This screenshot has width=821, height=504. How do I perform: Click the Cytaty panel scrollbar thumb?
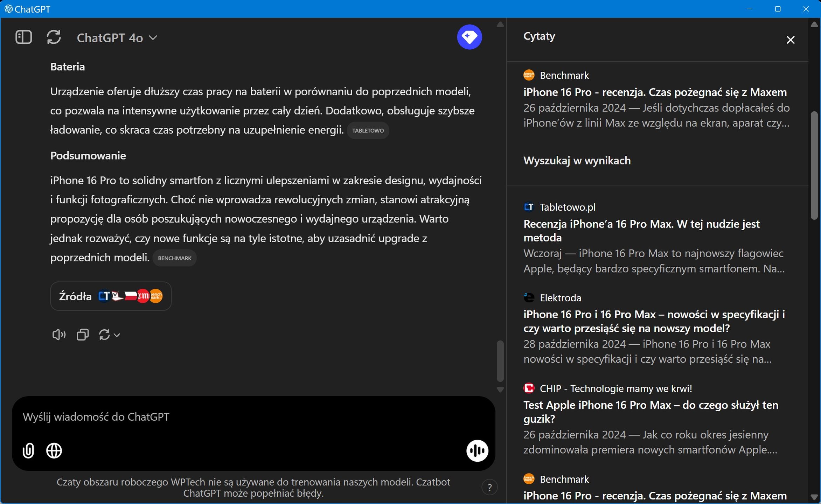814,166
